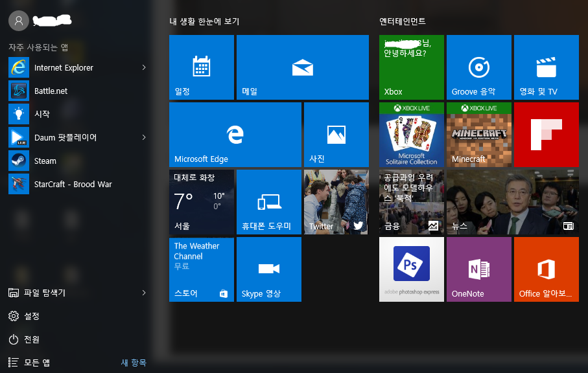This screenshot has width=588, height=373.
Task: Open the 메일 (Mail) tile
Action: click(x=302, y=67)
